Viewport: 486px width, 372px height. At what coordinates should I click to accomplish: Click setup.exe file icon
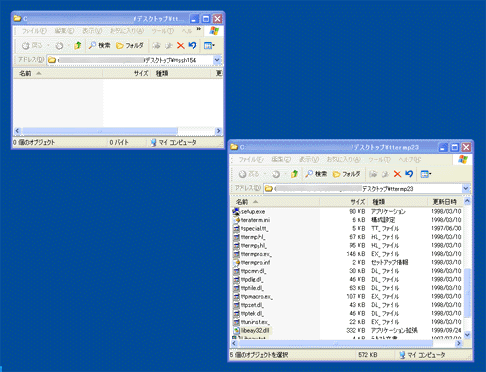236,211
